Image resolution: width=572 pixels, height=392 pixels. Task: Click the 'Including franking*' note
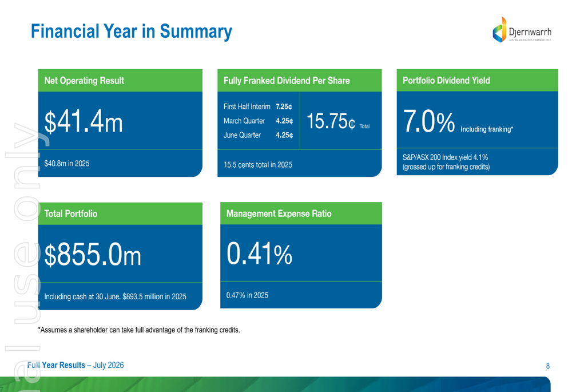click(x=487, y=129)
